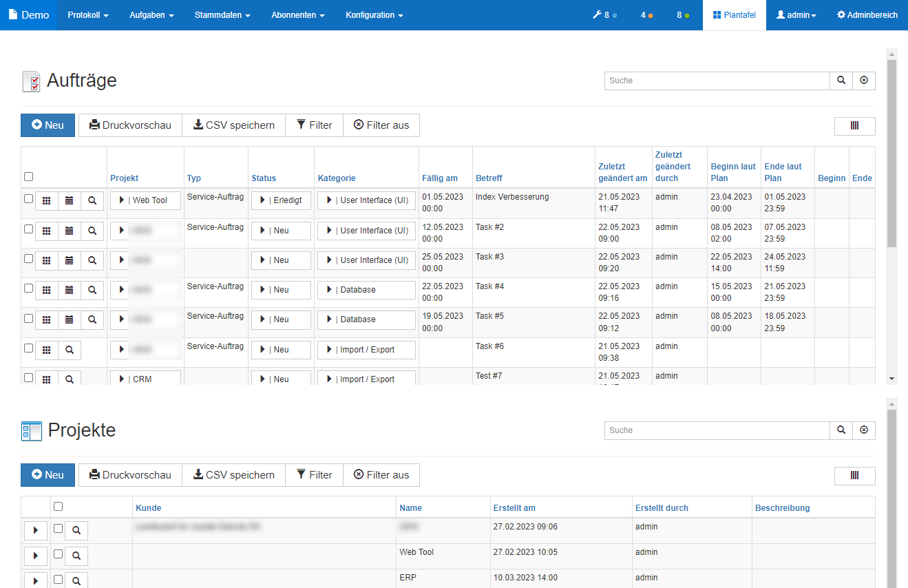Open the wrench indicator showing 8
The width and height of the screenshot is (908, 588).
(604, 14)
